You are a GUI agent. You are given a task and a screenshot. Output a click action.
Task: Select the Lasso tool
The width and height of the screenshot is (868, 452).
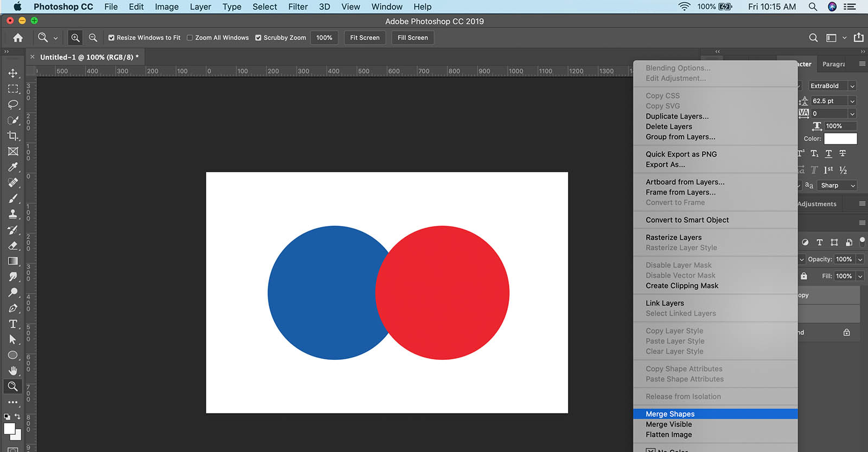click(13, 104)
